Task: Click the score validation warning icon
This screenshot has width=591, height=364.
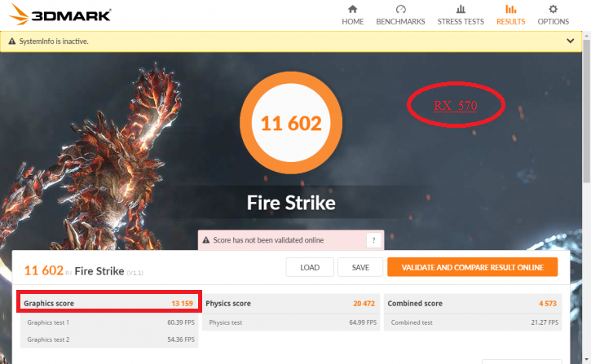Action: [205, 240]
